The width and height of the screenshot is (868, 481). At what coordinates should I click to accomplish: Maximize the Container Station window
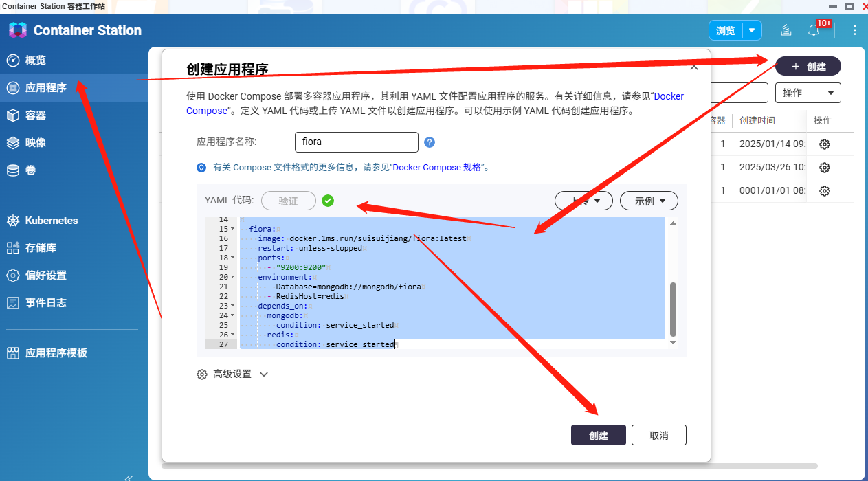[x=850, y=6]
